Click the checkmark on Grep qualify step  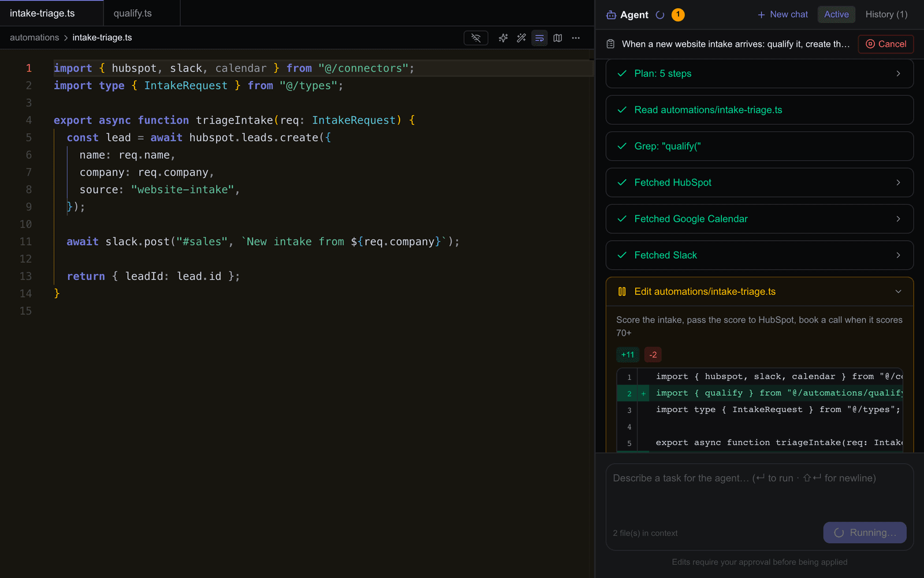click(x=622, y=146)
